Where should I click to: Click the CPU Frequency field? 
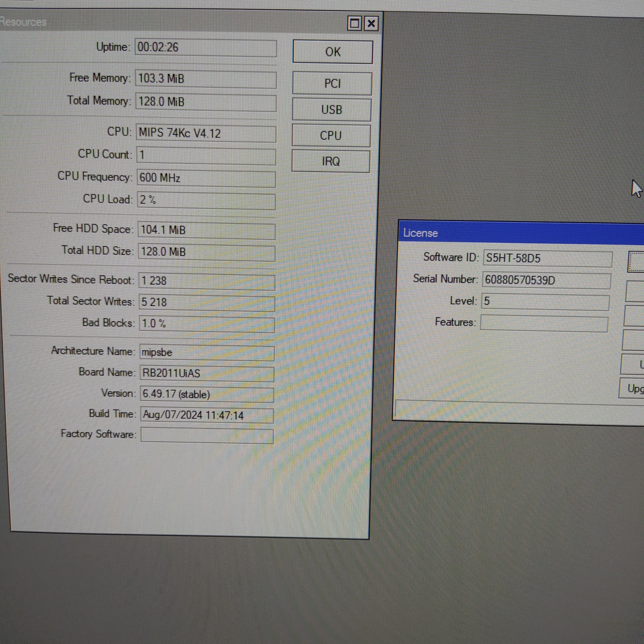pos(206,178)
